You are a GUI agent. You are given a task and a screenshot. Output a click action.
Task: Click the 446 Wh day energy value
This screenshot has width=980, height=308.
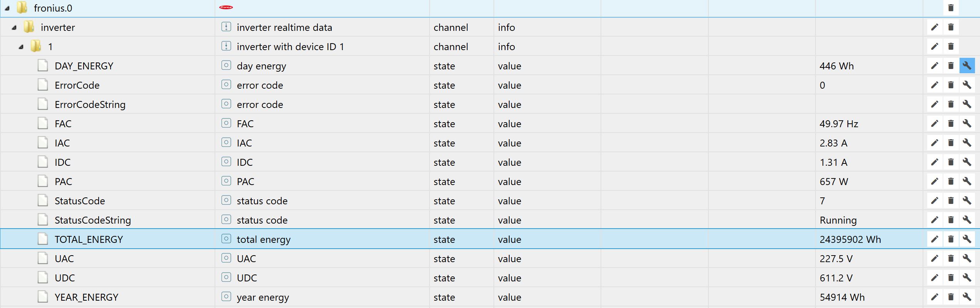point(837,66)
